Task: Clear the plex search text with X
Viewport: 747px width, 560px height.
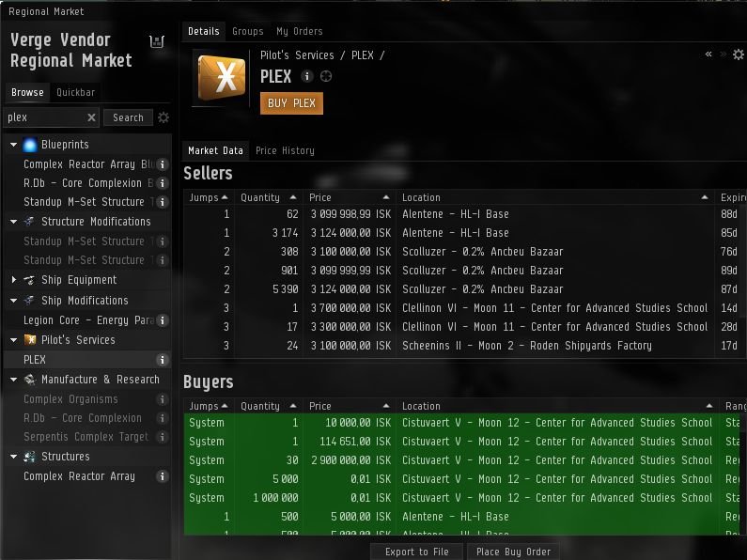Action: (91, 117)
